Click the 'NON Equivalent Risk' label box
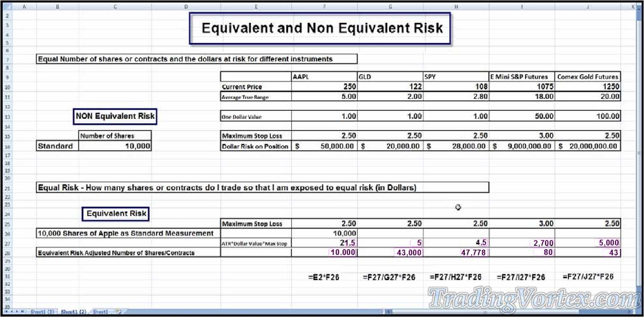The width and height of the screenshot is (644, 317). pos(115,116)
